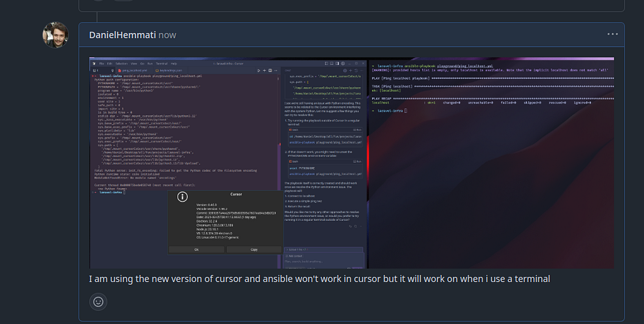
Task: Open the Selection menu in Cursor
Action: (x=122, y=64)
